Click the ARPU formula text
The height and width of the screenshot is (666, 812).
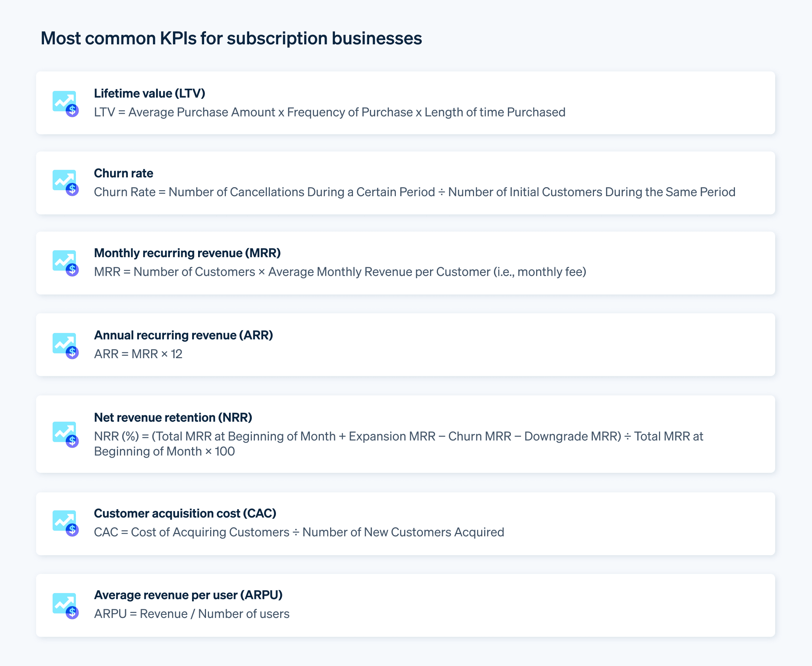click(x=191, y=614)
